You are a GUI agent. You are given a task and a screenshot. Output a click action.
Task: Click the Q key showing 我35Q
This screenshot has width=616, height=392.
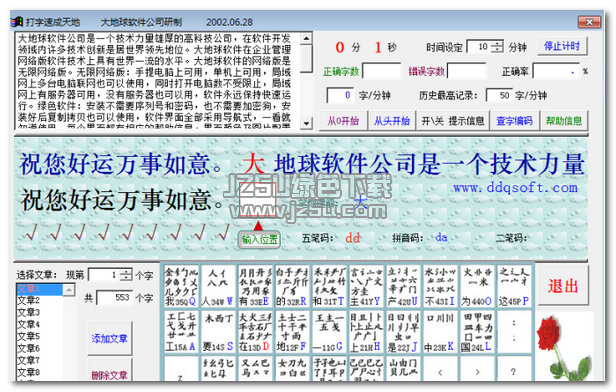181,286
